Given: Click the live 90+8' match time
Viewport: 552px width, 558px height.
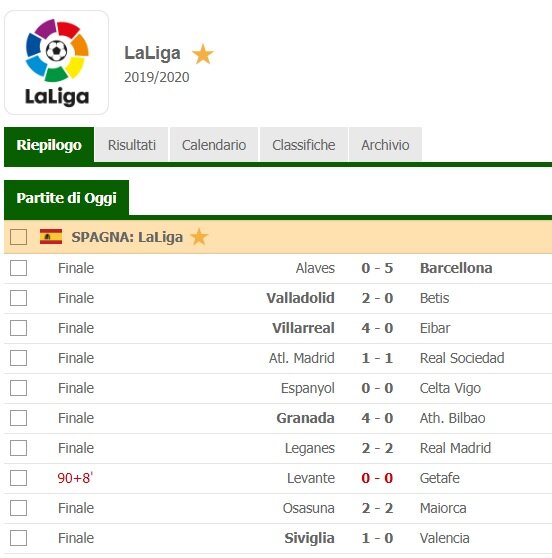Looking at the screenshot, I should pyautogui.click(x=75, y=478).
